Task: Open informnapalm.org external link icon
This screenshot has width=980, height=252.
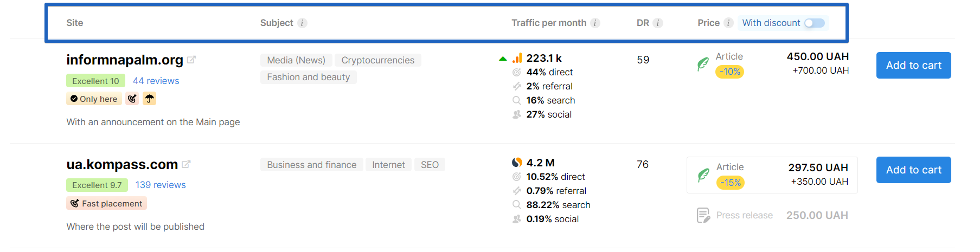Action: [x=191, y=60]
